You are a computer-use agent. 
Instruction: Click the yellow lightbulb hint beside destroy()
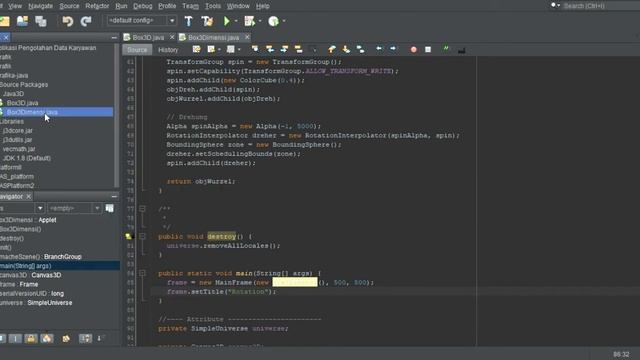click(x=129, y=236)
